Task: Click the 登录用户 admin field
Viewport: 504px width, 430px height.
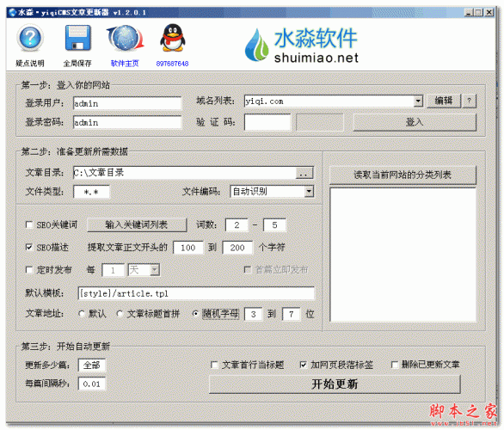Action: 127,103
